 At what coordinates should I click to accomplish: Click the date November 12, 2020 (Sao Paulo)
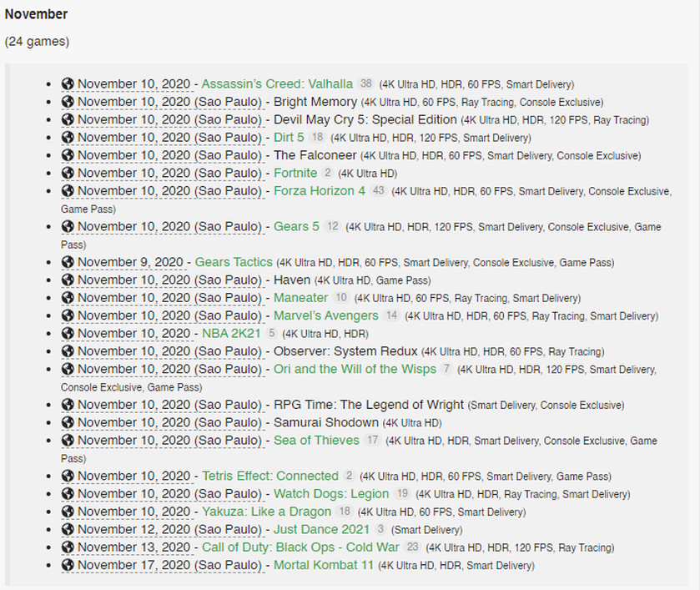click(169, 530)
